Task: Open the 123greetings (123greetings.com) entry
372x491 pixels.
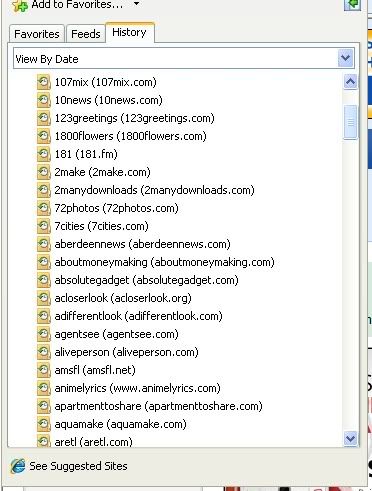Action: point(134,118)
